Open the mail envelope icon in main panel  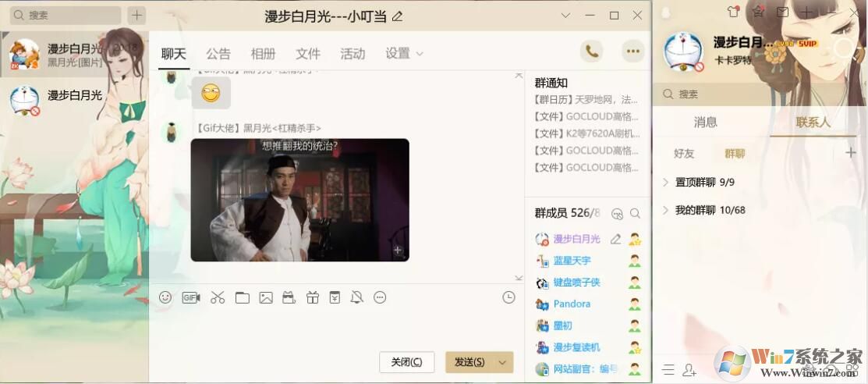782,12
